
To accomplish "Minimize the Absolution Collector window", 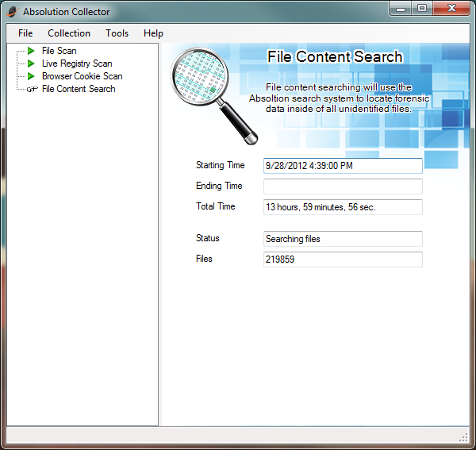I will 401,9.
